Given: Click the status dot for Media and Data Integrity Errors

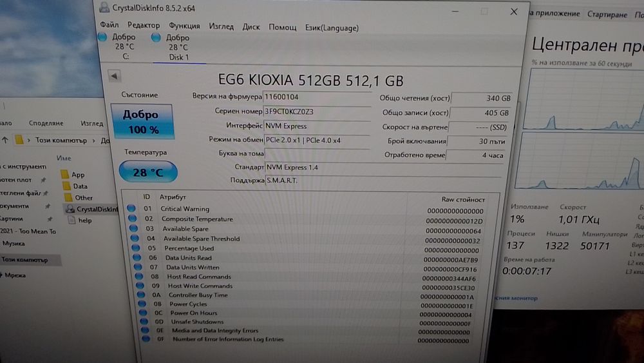Looking at the screenshot, I should pos(145,330).
